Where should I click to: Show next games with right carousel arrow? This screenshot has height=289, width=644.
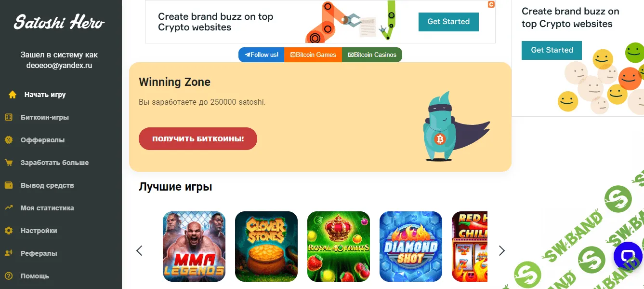coord(502,250)
